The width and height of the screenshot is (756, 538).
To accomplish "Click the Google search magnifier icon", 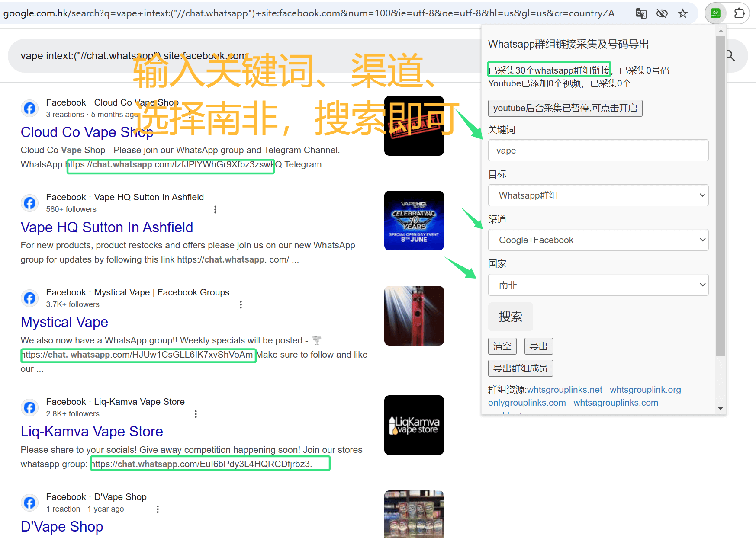I will (730, 55).
